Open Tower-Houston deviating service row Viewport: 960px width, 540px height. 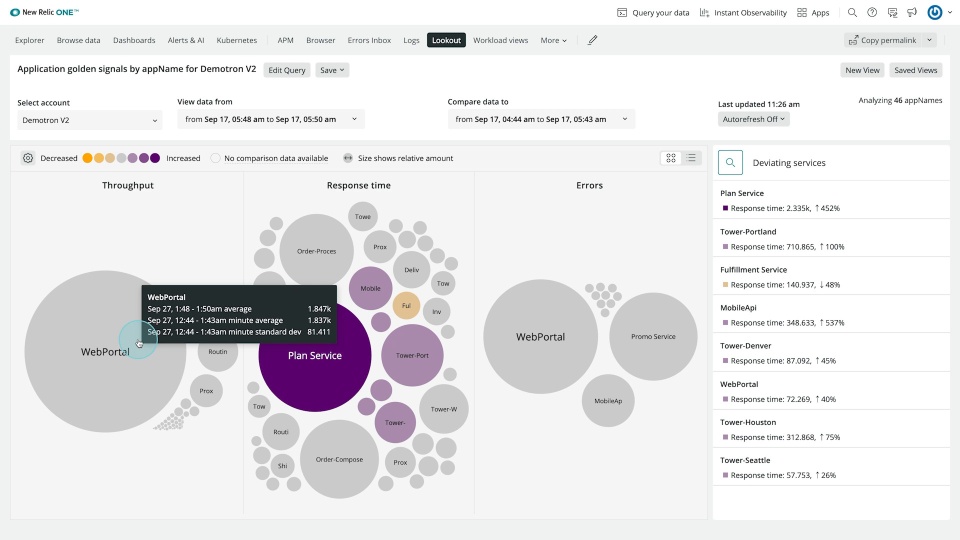(831, 429)
